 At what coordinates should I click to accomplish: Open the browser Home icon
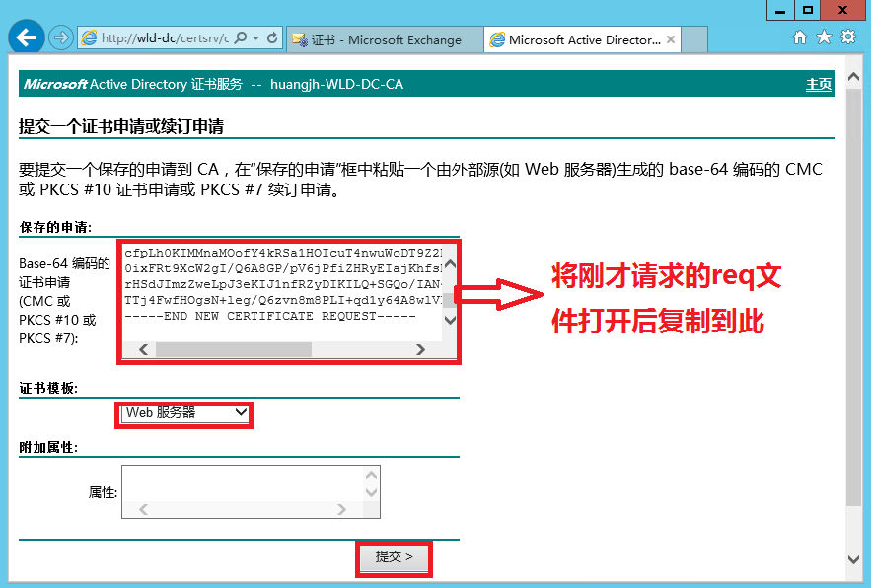[800, 37]
